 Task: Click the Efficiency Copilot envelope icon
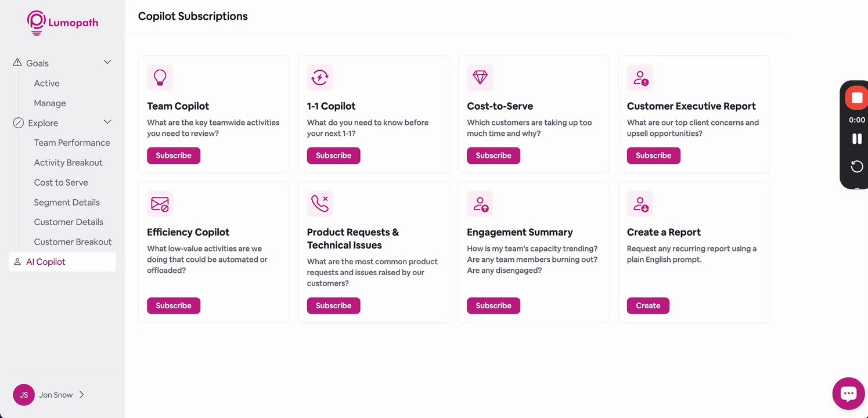click(160, 204)
